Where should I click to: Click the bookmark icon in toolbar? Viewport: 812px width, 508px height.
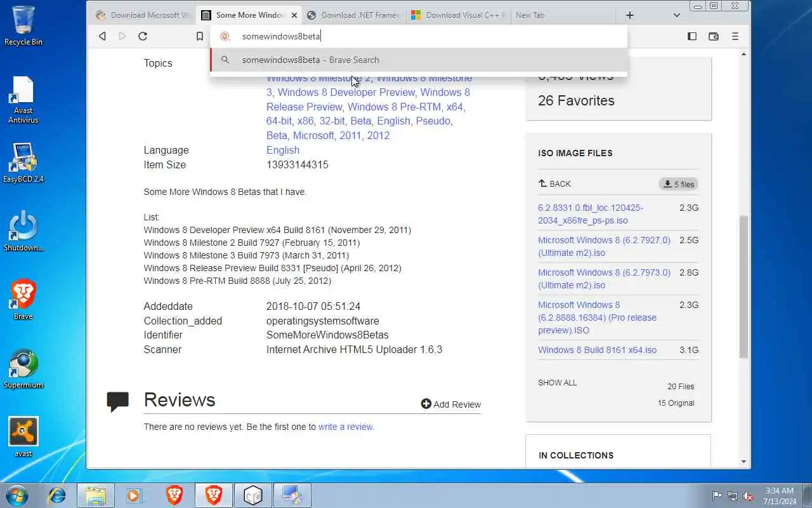click(x=200, y=36)
